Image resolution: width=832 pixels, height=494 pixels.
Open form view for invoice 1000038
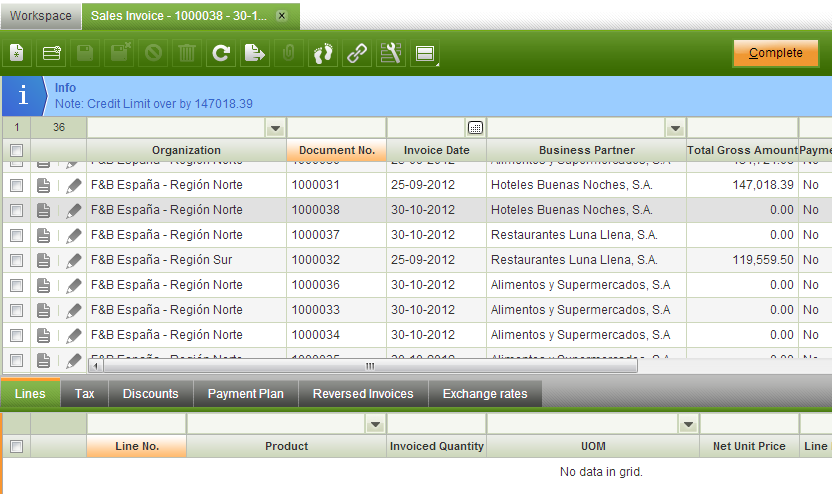point(44,210)
